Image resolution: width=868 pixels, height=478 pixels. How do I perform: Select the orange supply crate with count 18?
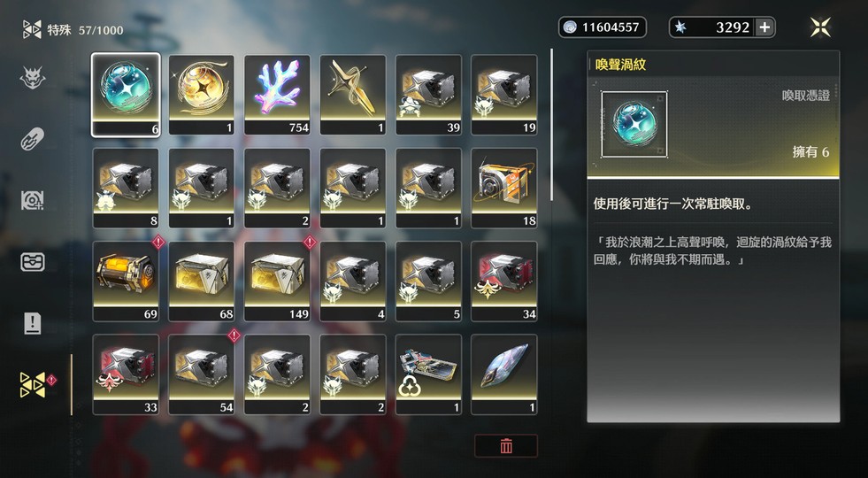click(x=503, y=188)
